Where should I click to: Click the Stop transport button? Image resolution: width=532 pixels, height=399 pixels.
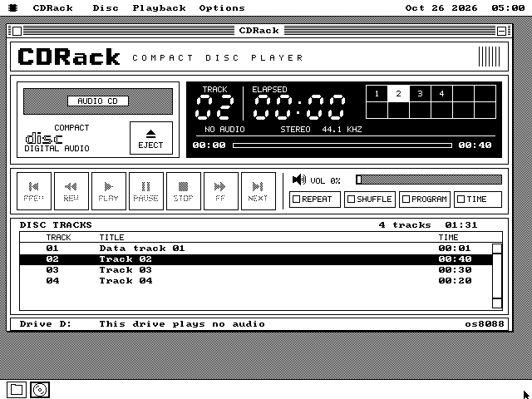pos(184,191)
